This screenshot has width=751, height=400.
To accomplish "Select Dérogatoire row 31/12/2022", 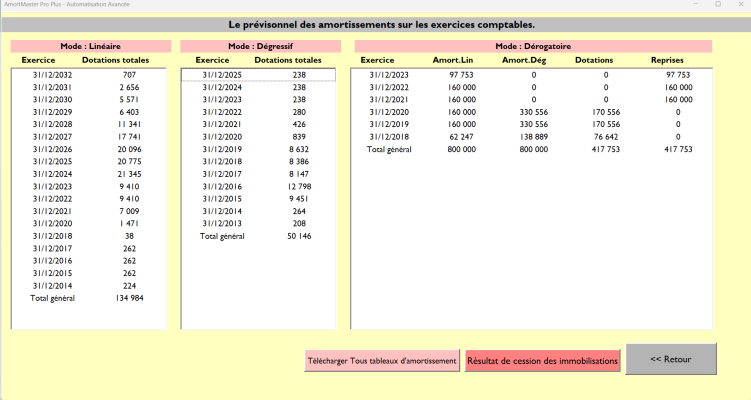I will pos(531,87).
